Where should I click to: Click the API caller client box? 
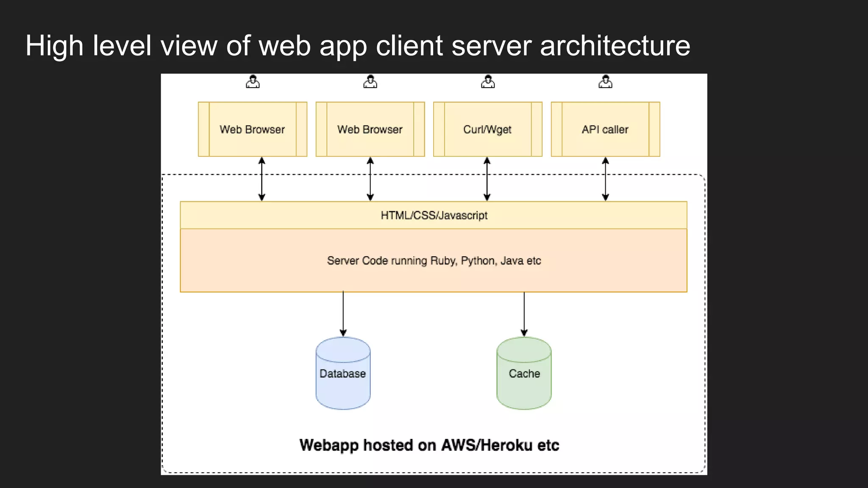click(x=605, y=129)
